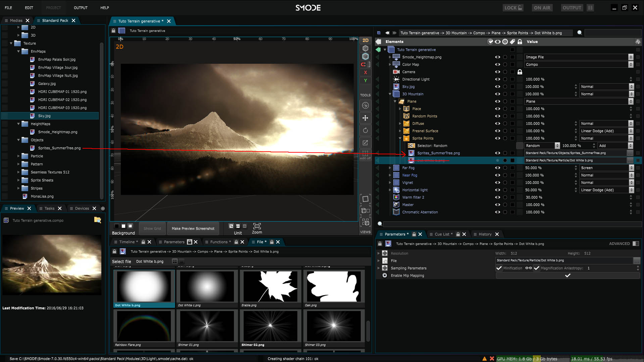Collapse the Sprite Points tree node
Viewport: 644px width, 362px height.
click(x=400, y=138)
